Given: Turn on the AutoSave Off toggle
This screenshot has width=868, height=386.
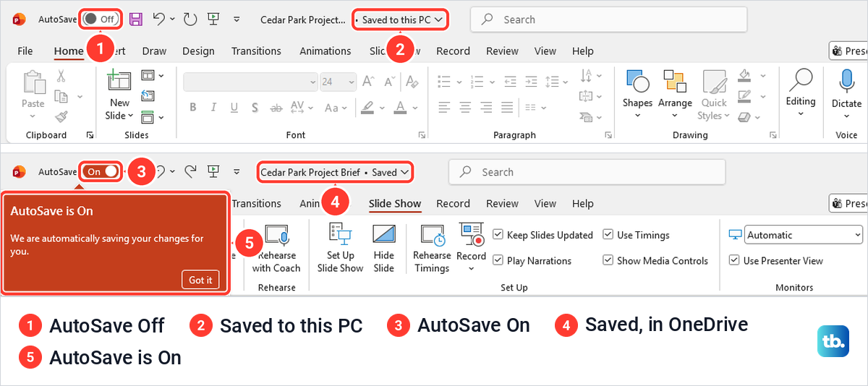Looking at the screenshot, I should (101, 20).
